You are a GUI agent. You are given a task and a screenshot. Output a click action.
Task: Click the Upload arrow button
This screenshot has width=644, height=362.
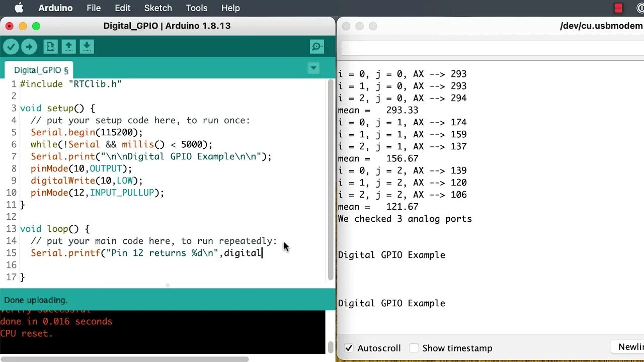[x=29, y=47]
